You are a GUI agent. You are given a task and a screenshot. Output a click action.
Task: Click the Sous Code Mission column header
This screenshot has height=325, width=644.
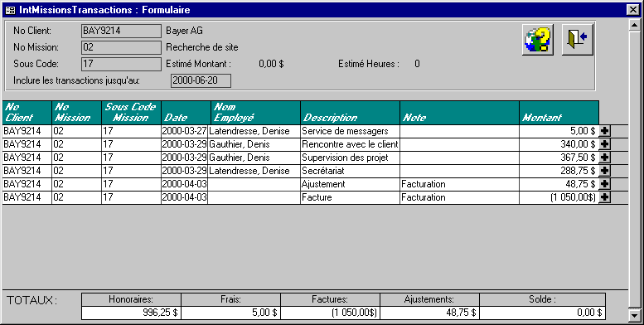click(132, 113)
